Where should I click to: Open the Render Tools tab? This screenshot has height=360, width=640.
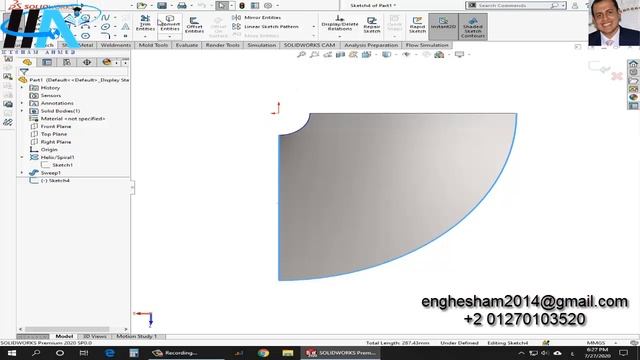(x=222, y=45)
